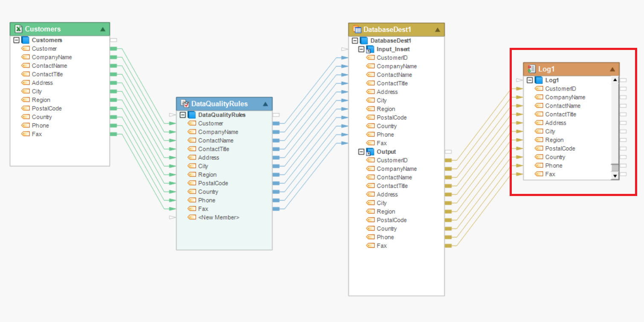Click the DataQualityRules header icon

pos(185,104)
